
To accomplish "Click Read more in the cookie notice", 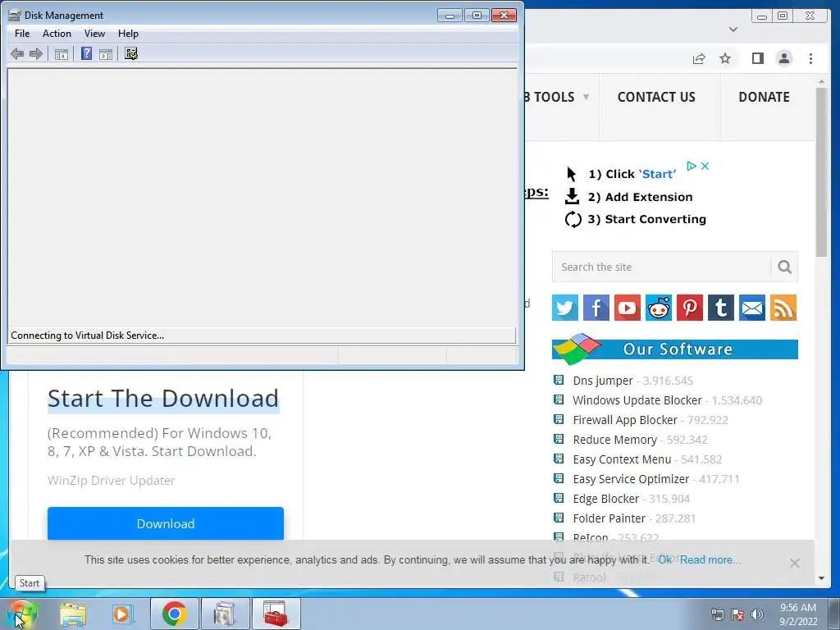I will [x=710, y=559].
